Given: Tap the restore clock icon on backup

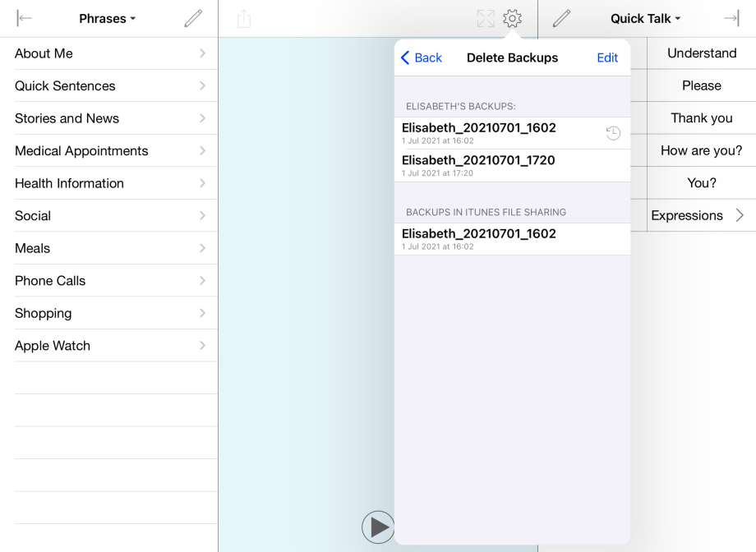Looking at the screenshot, I should [613, 133].
